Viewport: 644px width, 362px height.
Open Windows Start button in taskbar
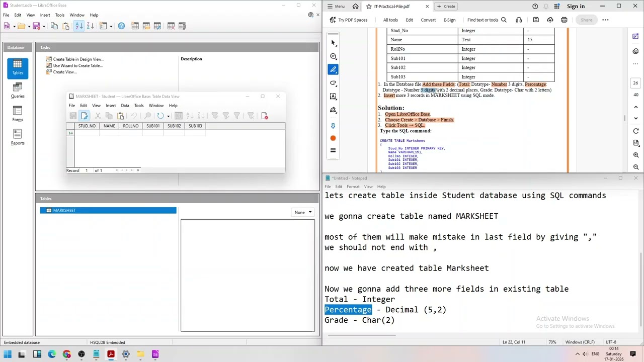(8, 354)
